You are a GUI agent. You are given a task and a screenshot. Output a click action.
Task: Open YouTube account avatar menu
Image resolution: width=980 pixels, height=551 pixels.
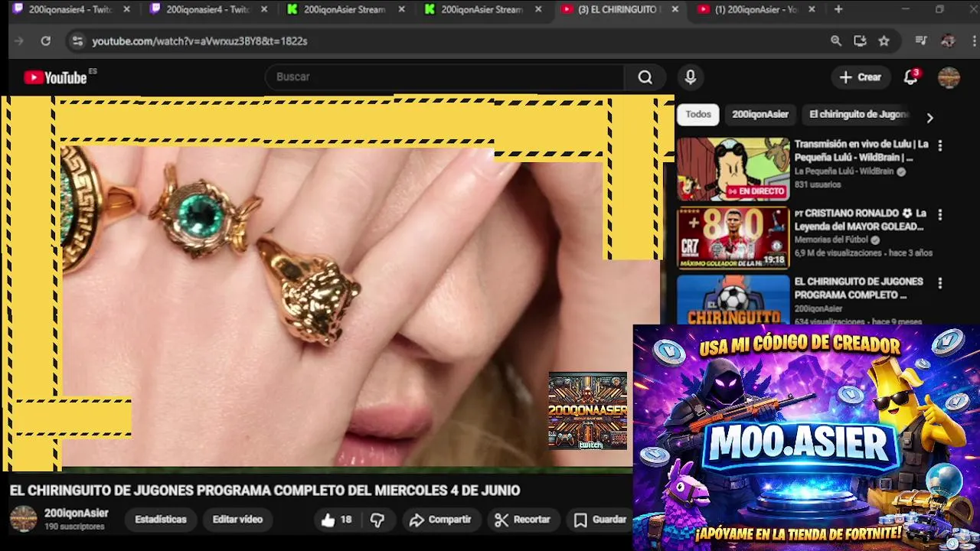point(949,77)
